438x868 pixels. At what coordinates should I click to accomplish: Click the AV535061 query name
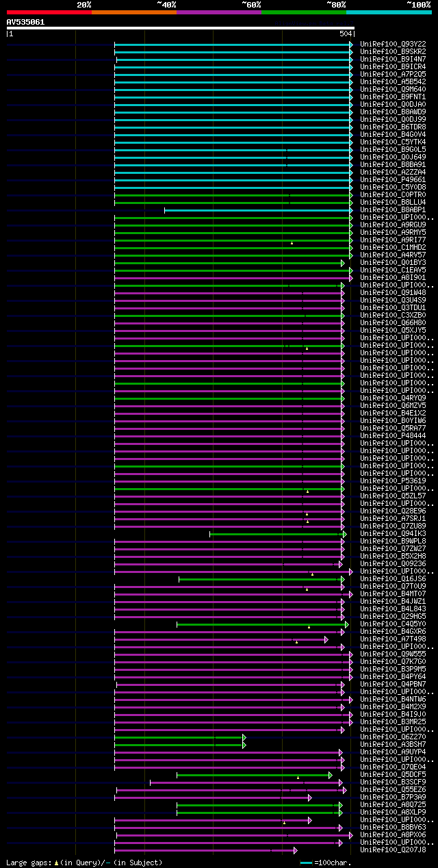click(26, 22)
